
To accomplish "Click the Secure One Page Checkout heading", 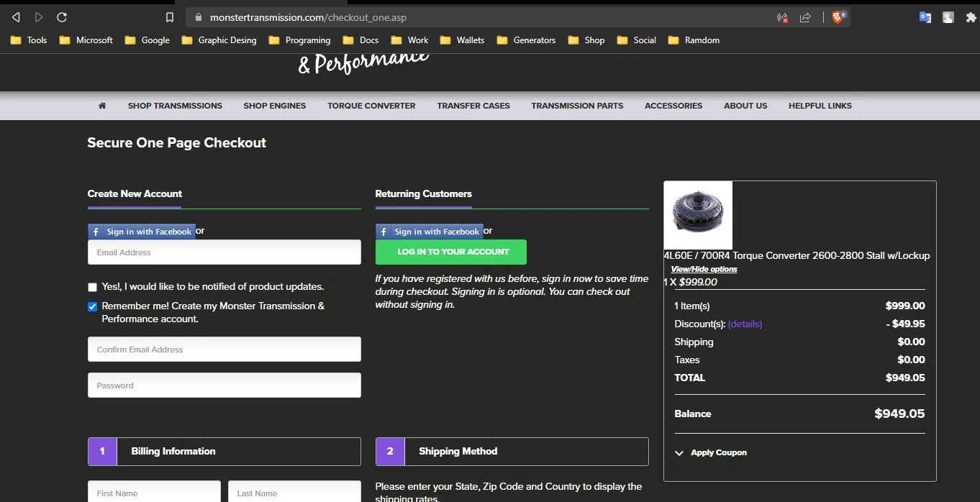I will 177,143.
